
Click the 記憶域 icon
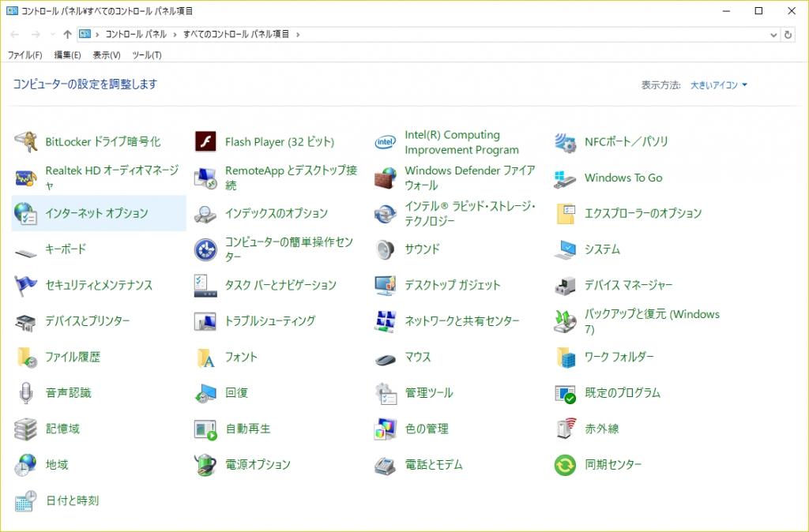(25, 429)
